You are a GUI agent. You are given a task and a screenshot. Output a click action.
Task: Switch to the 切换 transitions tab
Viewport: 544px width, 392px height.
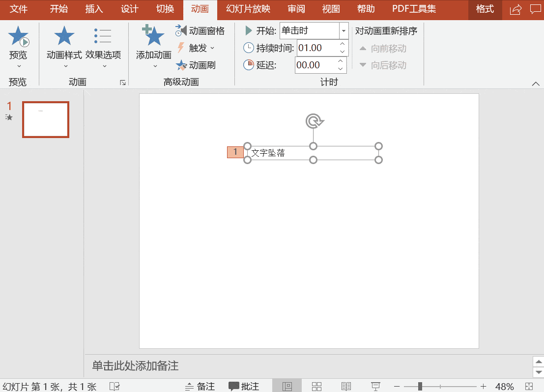coord(164,9)
